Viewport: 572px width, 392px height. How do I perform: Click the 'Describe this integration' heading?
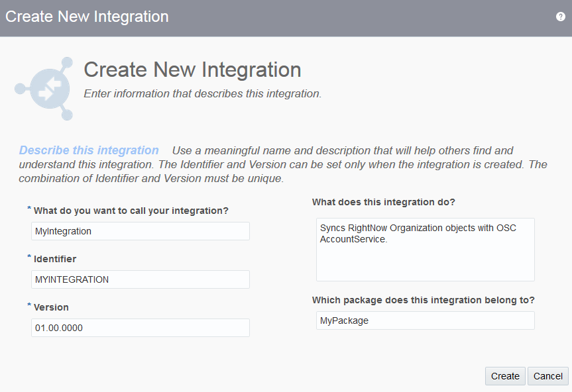click(x=88, y=150)
